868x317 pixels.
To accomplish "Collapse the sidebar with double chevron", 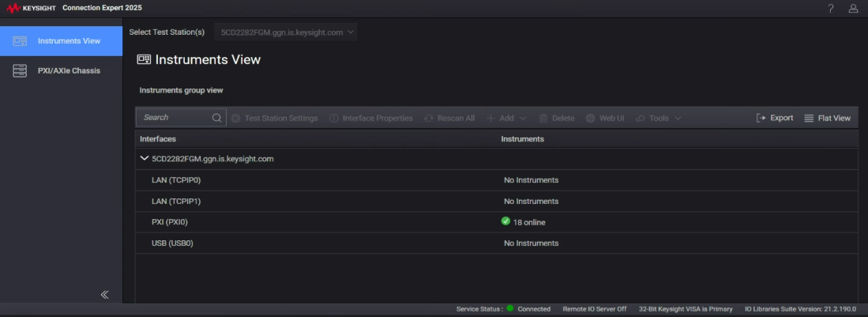I will [x=104, y=295].
